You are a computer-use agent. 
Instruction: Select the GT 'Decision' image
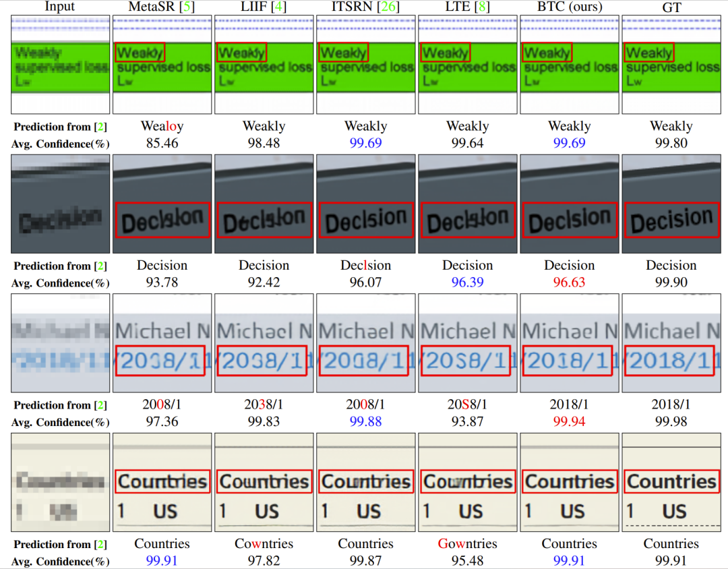[671, 204]
